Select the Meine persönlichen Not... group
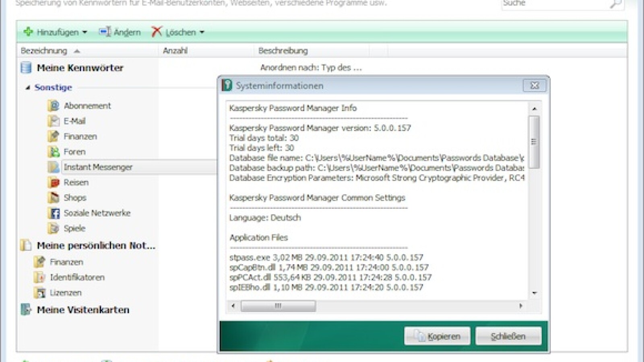 pos(96,245)
